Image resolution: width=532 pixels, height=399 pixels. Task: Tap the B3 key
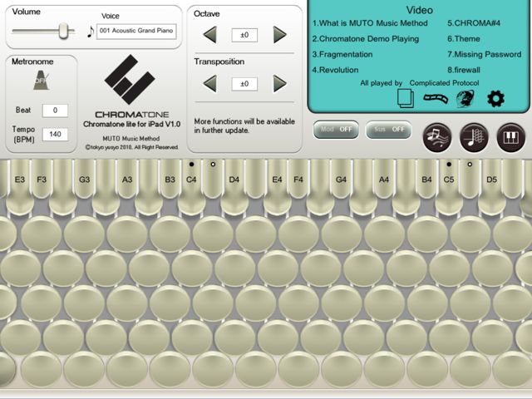tap(170, 180)
